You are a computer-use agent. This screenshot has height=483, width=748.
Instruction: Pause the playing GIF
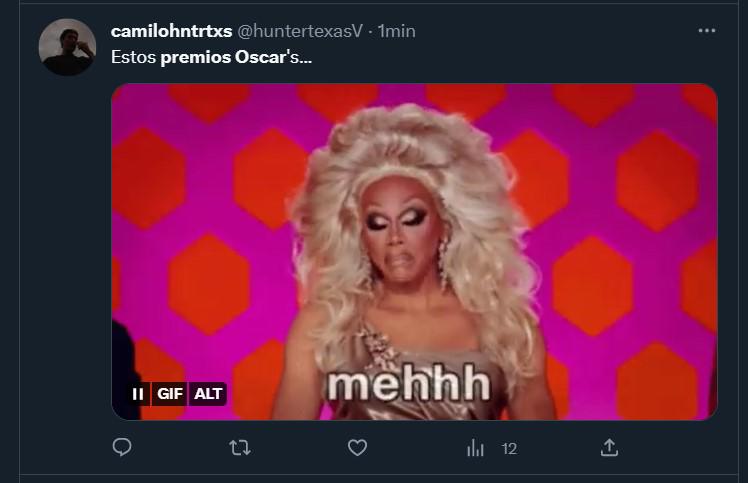point(138,394)
